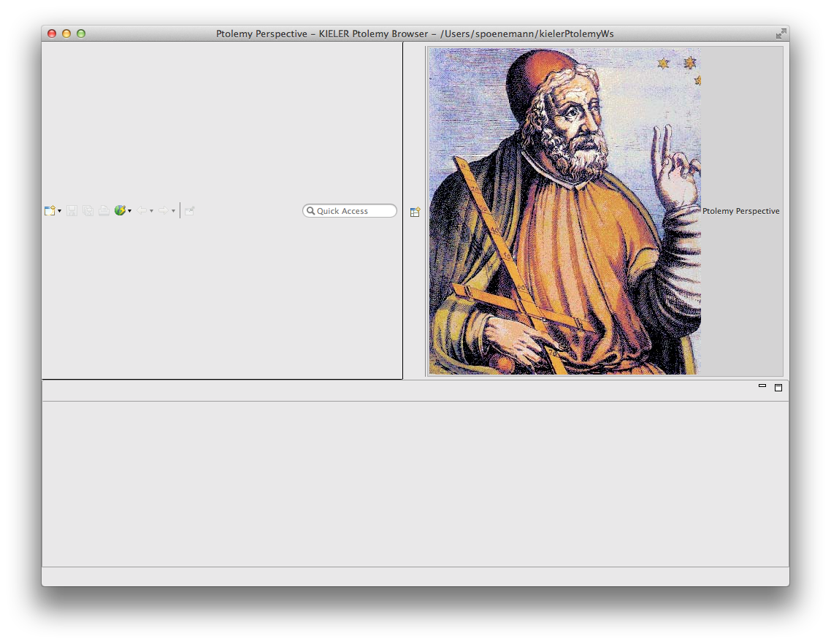Click inside the Quick Access search field
Viewport: 831px width, 644px height.
pos(350,210)
